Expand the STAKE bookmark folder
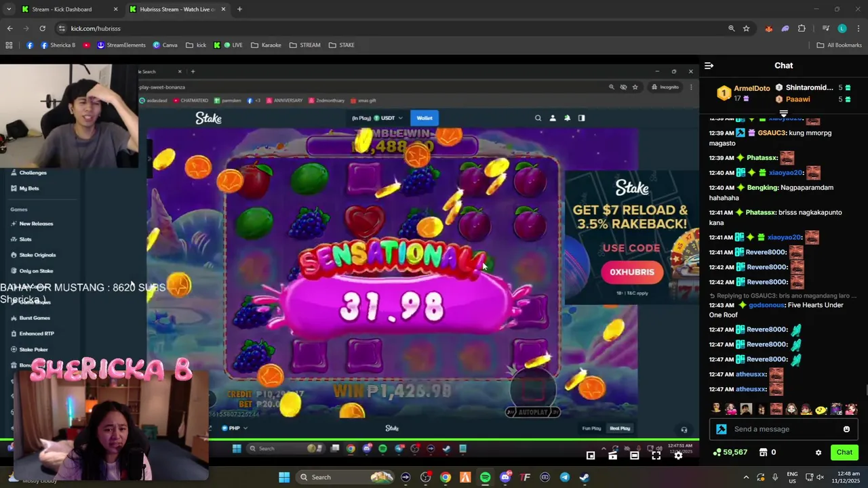This screenshot has height=488, width=868. click(x=342, y=45)
